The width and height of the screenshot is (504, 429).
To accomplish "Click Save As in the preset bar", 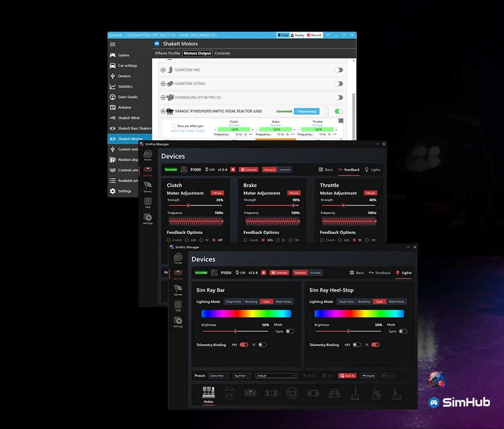I will tap(347, 376).
